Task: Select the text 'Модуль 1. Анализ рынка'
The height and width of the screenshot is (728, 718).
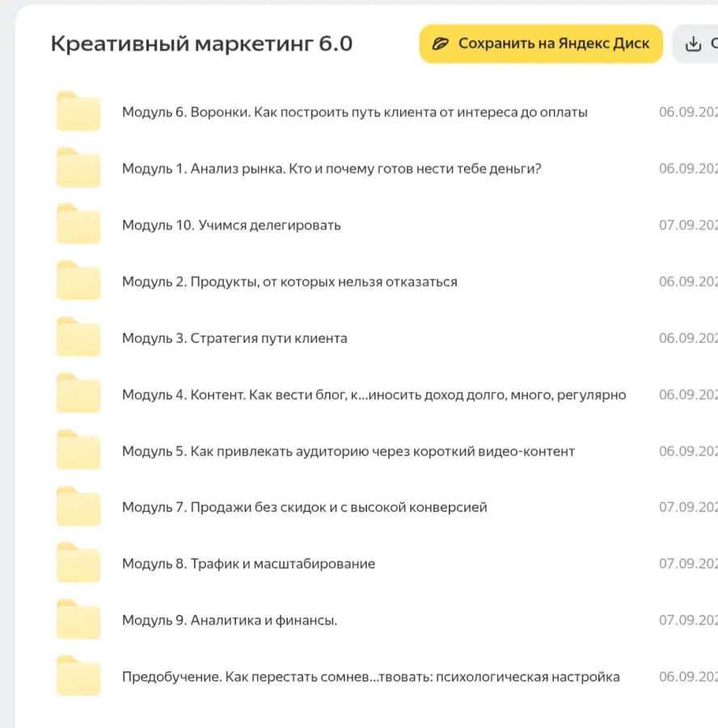Action: click(203, 168)
